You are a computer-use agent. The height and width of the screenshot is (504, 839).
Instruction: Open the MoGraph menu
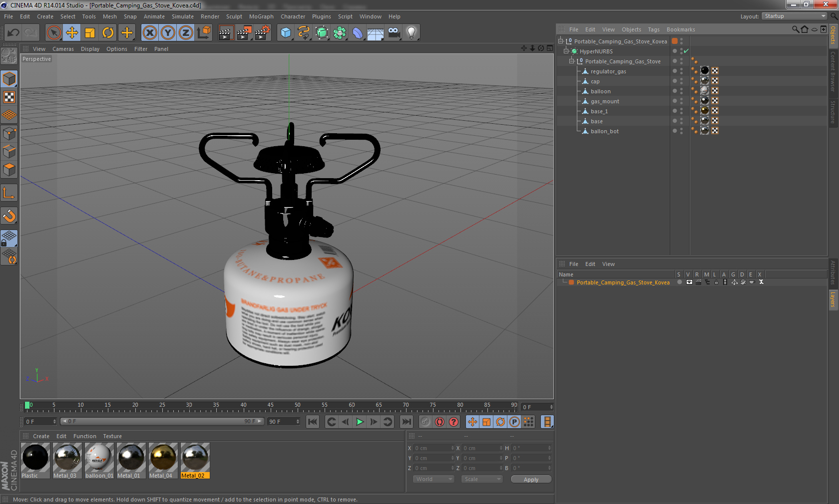point(261,16)
